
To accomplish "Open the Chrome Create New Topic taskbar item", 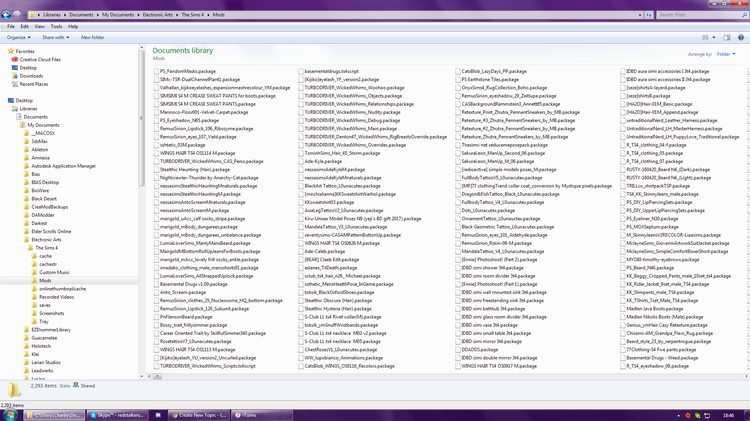I will (x=199, y=415).
